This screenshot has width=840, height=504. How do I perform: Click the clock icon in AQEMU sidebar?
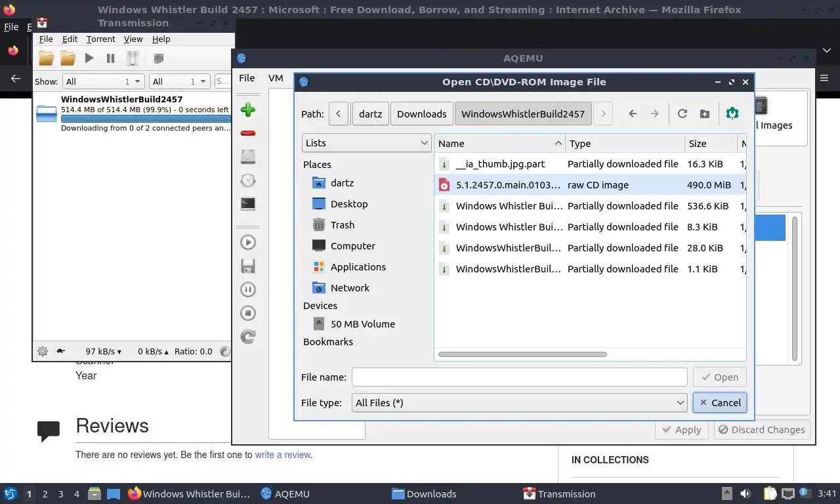click(x=248, y=180)
